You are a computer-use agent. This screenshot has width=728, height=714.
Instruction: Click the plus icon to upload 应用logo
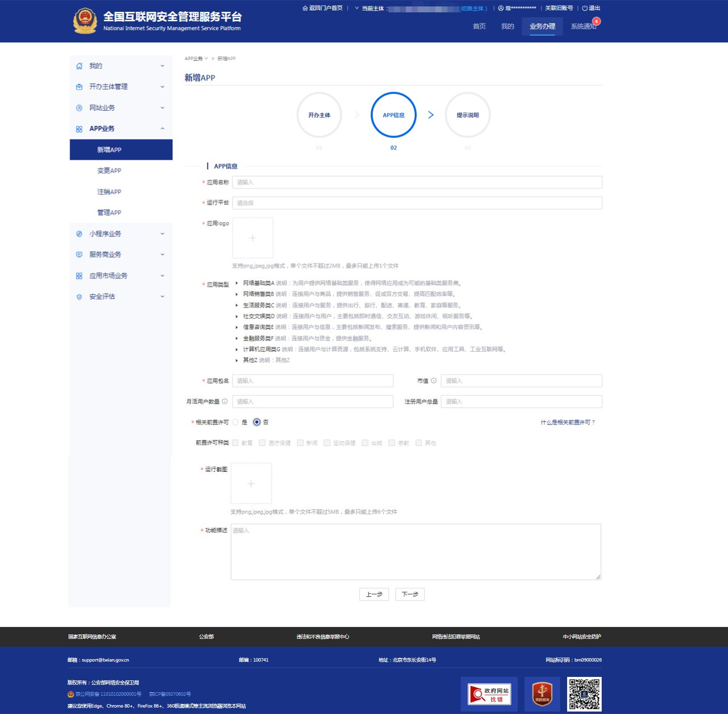click(x=253, y=238)
